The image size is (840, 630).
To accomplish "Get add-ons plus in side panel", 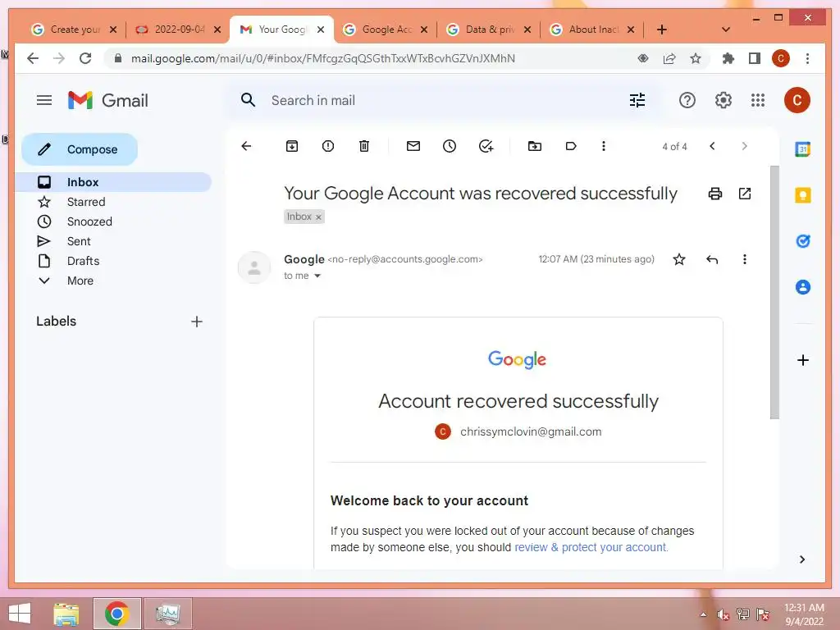I will 802,360.
